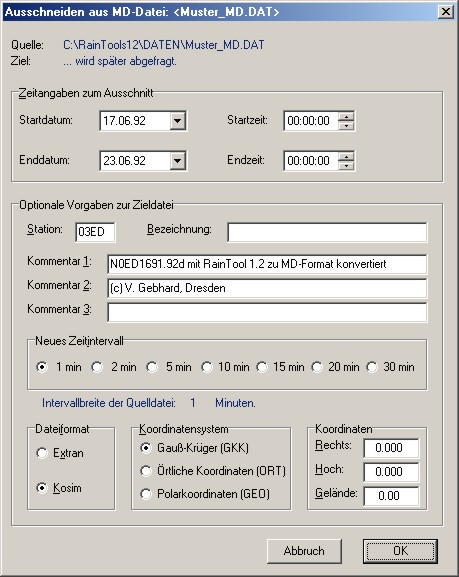Confirm with the OK button
The width and height of the screenshot is (459, 577).
pos(400,551)
